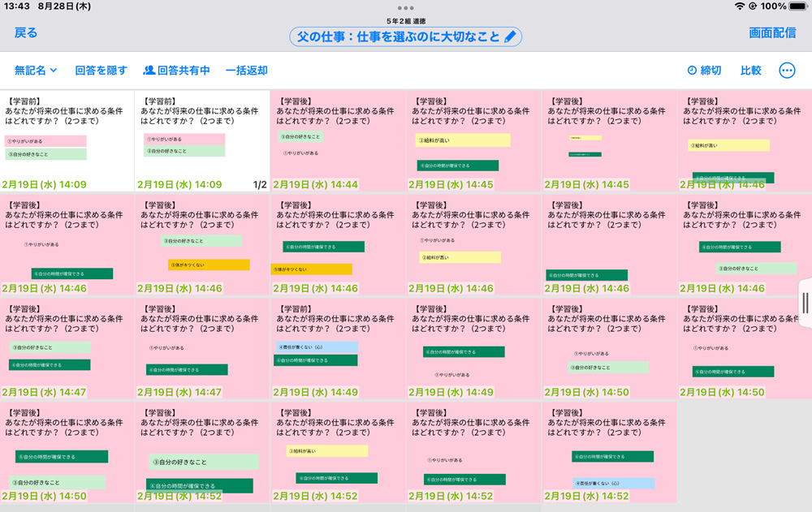The height and width of the screenshot is (512, 812).
Task: Open the three-dot more options menu
Action: point(787,71)
